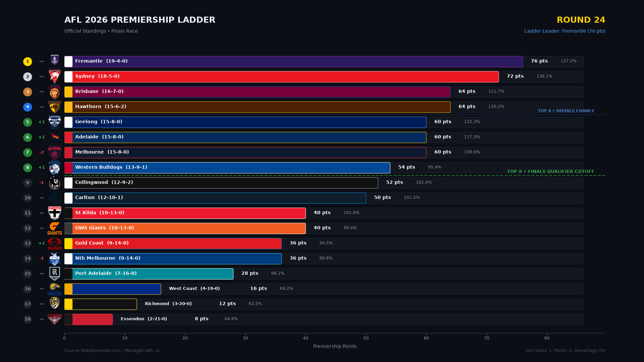This screenshot has height=362, width=644.
Task: Click Essendon's 8 pts value
Action: coord(202,319)
